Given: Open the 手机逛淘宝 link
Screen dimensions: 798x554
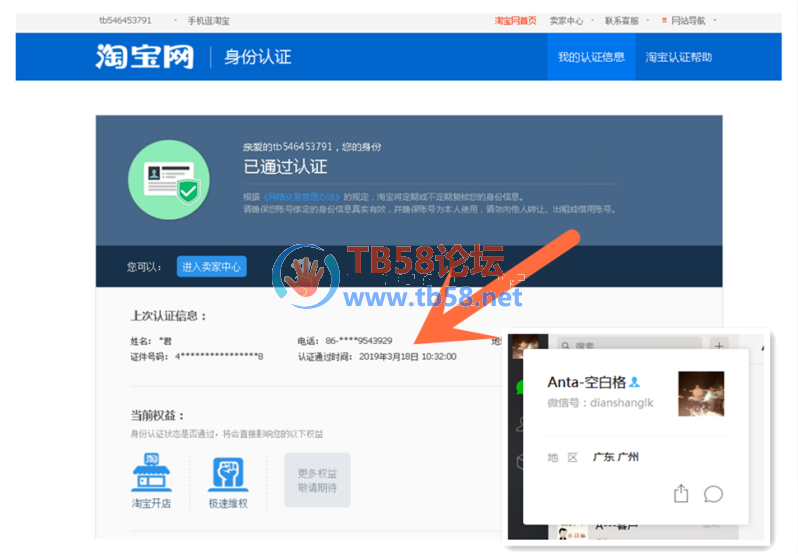Looking at the screenshot, I should (x=208, y=20).
